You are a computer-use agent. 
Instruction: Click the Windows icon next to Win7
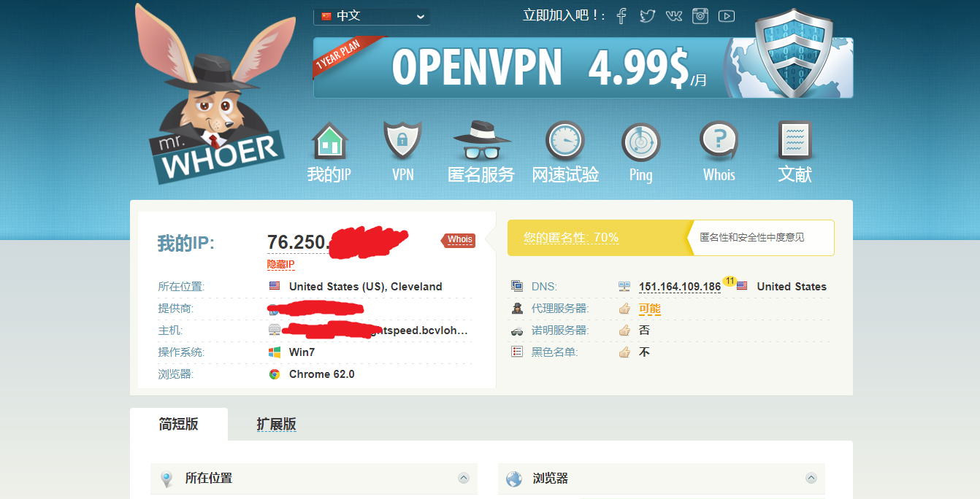[x=275, y=352]
